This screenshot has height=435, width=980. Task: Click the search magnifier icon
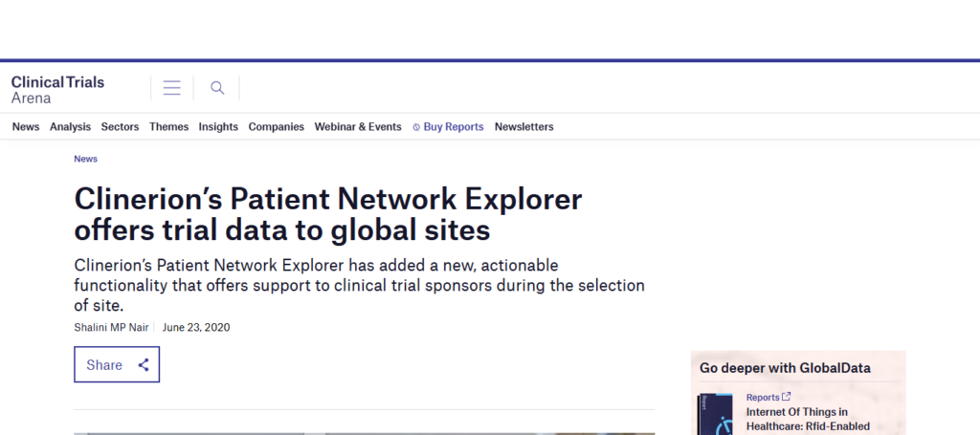pyautogui.click(x=217, y=88)
